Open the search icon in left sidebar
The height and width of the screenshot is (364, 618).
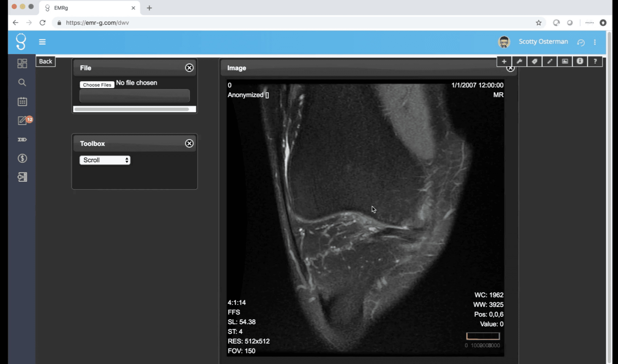(22, 82)
